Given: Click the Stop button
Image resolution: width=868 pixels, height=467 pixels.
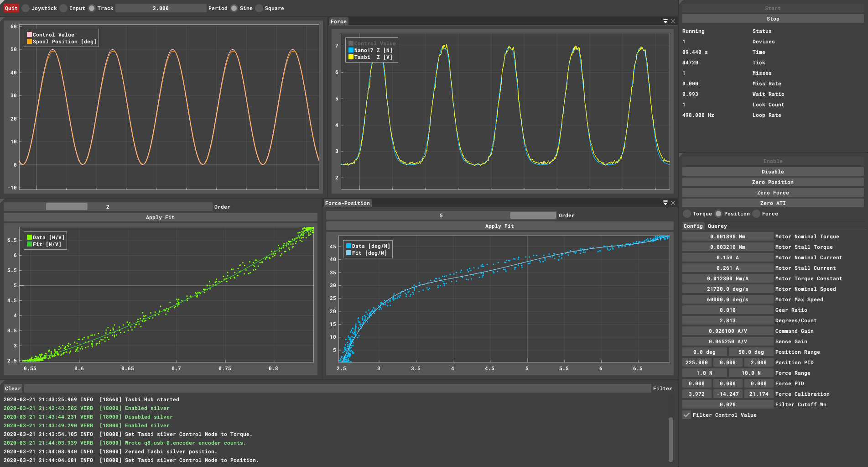Looking at the screenshot, I should coord(773,19).
